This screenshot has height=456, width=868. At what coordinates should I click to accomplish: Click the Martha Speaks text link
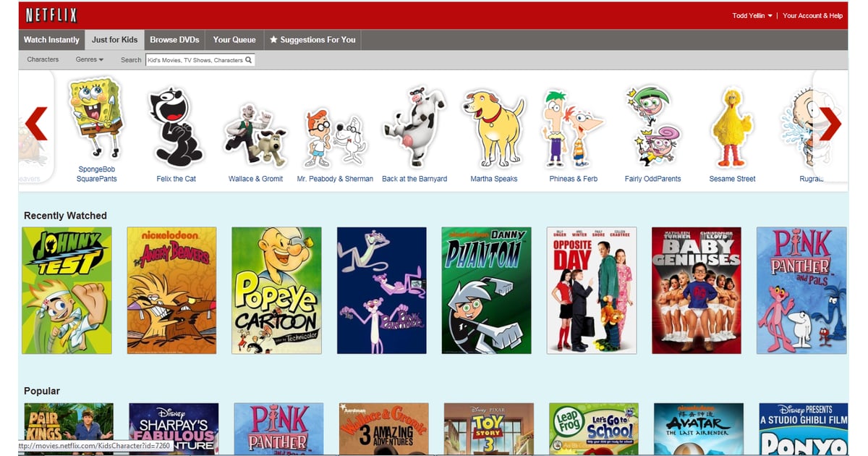point(494,179)
